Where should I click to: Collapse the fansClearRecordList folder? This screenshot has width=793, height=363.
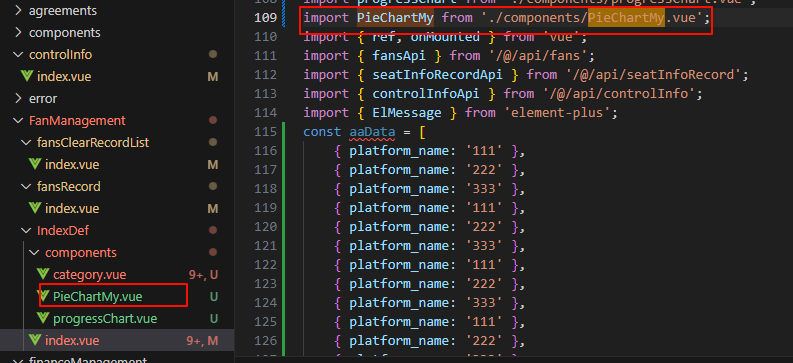click(27, 143)
